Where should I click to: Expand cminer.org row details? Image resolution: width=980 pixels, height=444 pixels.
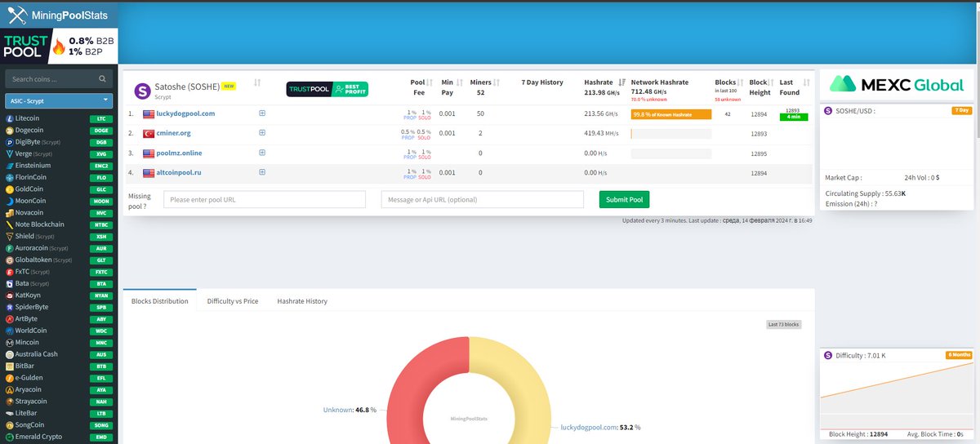(x=262, y=133)
